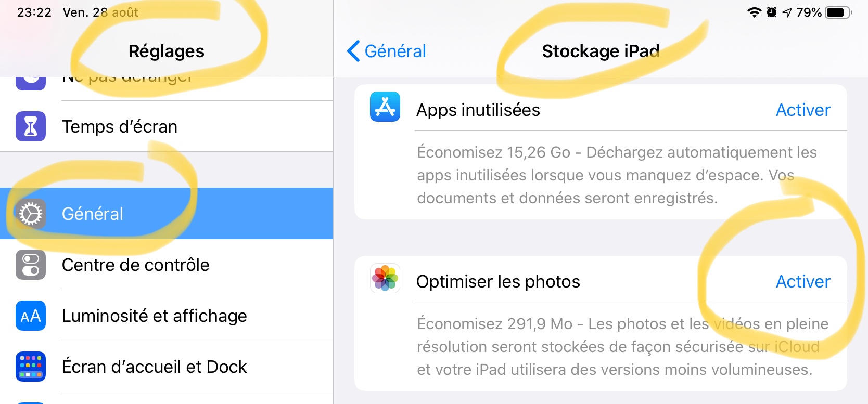Viewport: 868px width, 404px height.
Task: Tap the Wi-Fi icon in status bar
Action: 754,12
